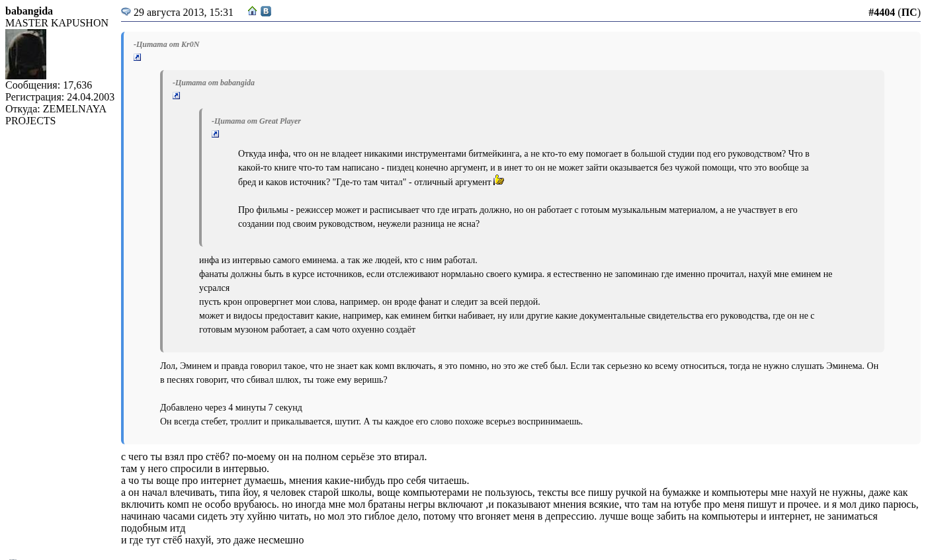Click the "Добавлено через 4 минуты" note
This screenshot has height=560, width=926.
(231, 408)
